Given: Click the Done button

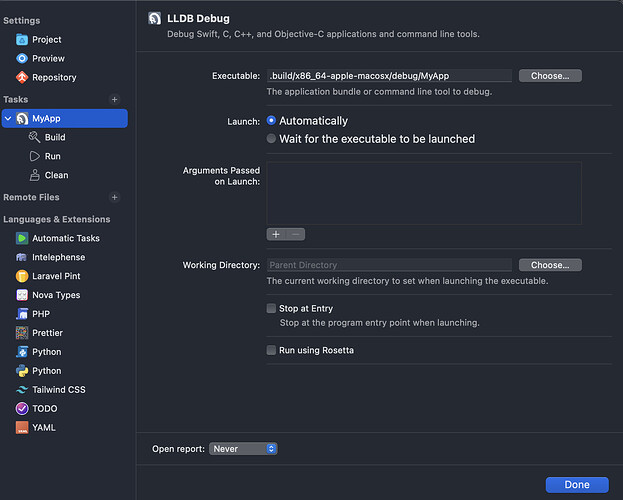Looking at the screenshot, I should [577, 484].
